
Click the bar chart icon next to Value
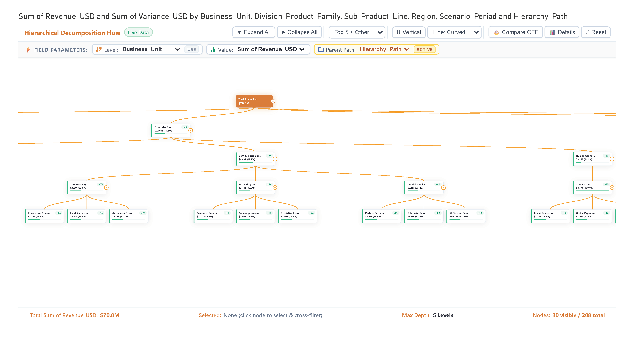(213, 49)
